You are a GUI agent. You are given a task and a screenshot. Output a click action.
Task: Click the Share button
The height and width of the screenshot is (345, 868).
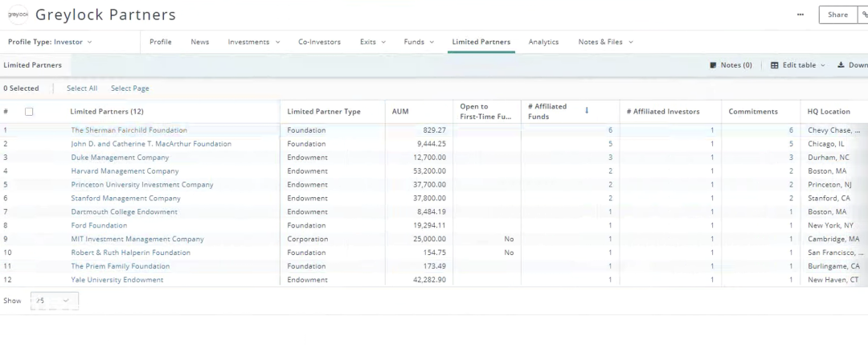[837, 15]
